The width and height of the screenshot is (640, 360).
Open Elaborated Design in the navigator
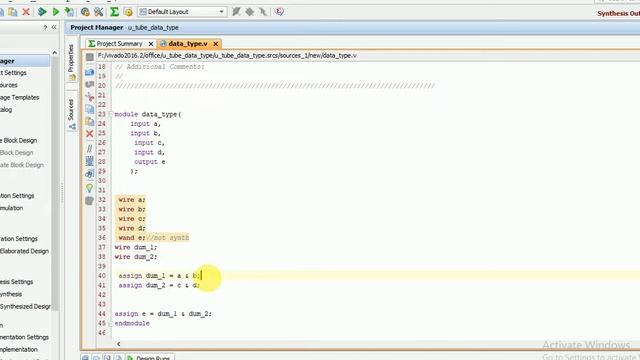click(x=24, y=251)
